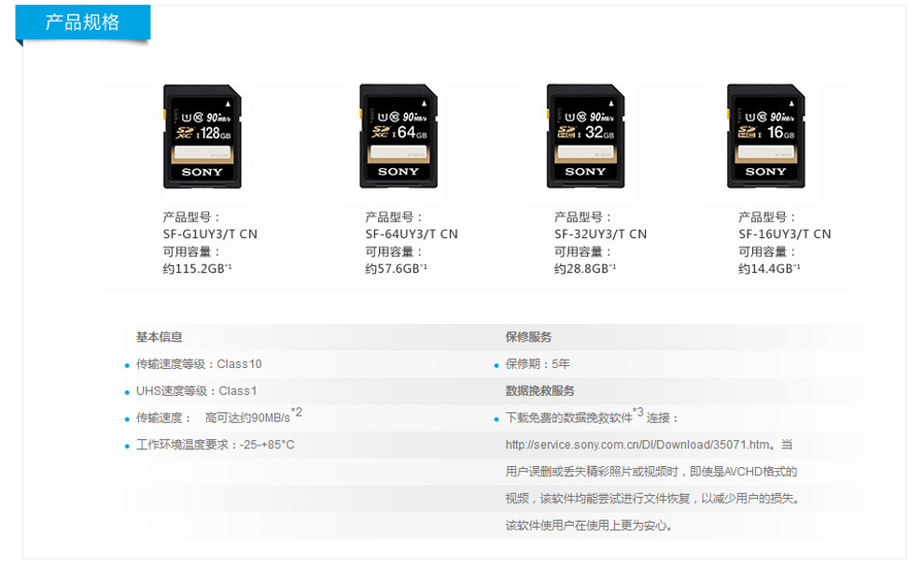Screen dimensions: 924x566
Task: Click the 数据挽救服务 heading
Action: pyautogui.click(x=539, y=391)
